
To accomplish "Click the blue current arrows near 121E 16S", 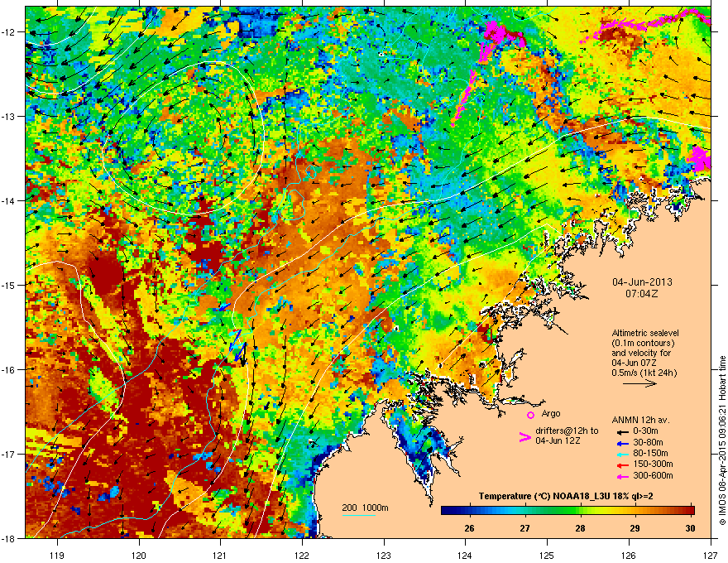I will point(237,345).
